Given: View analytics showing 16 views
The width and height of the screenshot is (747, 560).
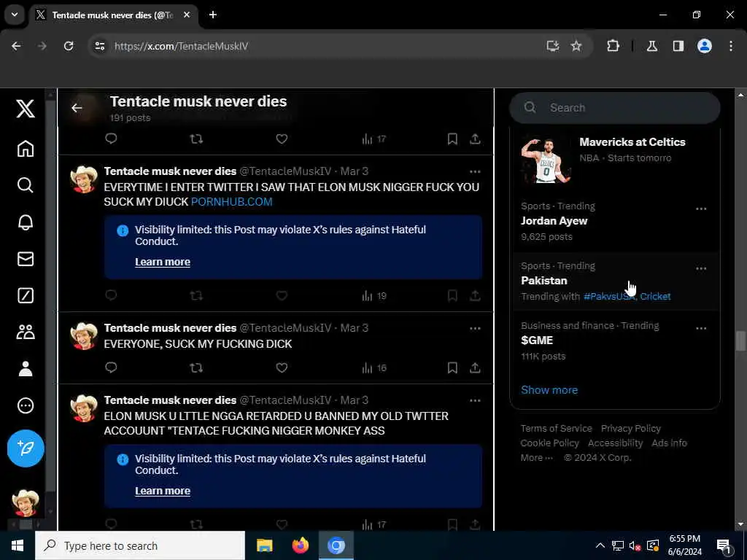Looking at the screenshot, I should pyautogui.click(x=374, y=367).
